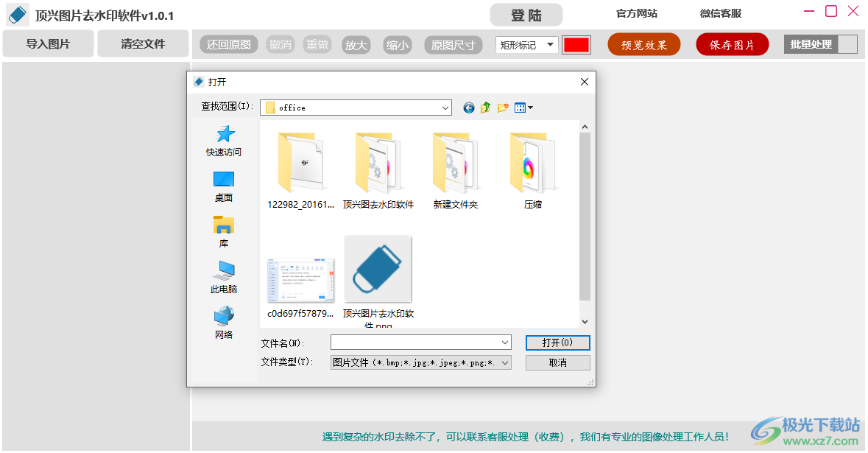The height and width of the screenshot is (453, 868).
Task: Select Desktop (桌面) in places sidebar
Action: (224, 186)
